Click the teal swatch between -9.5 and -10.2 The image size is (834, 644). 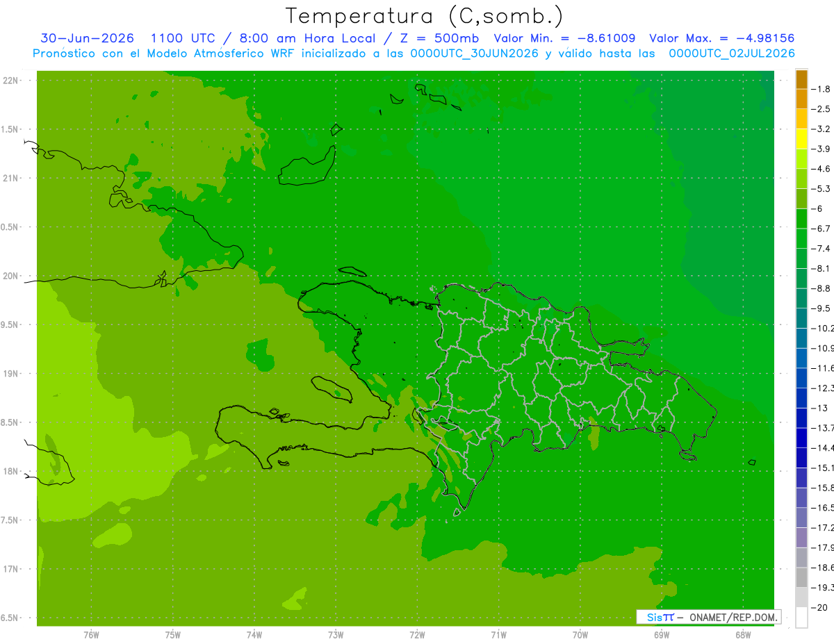coord(801,318)
